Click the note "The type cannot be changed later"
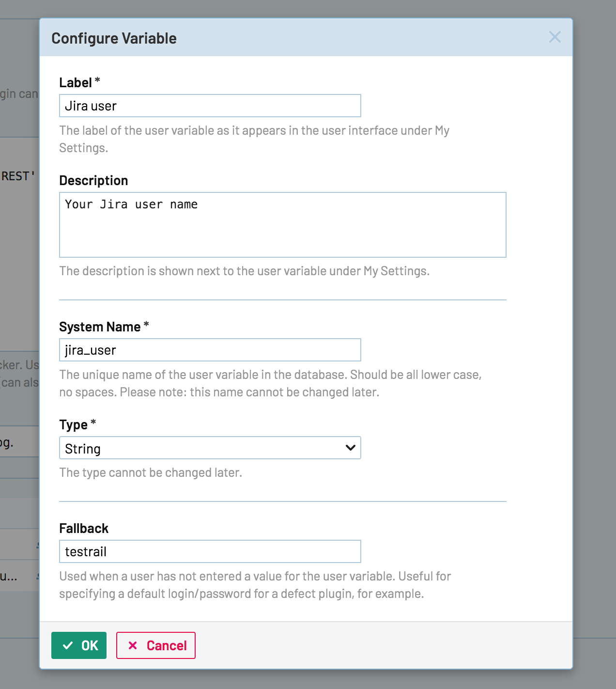616x689 pixels. 151,473
